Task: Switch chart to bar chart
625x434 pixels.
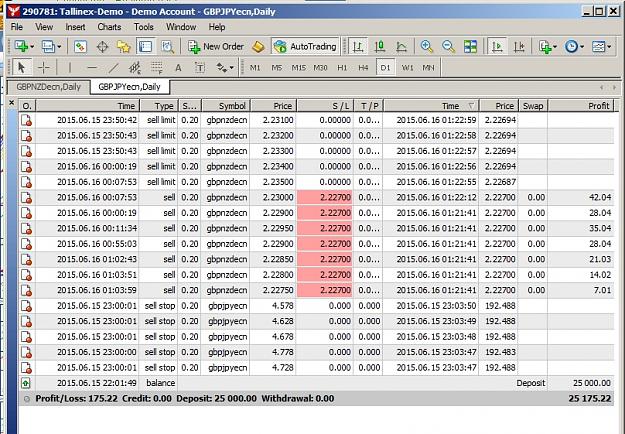Action: coord(358,47)
